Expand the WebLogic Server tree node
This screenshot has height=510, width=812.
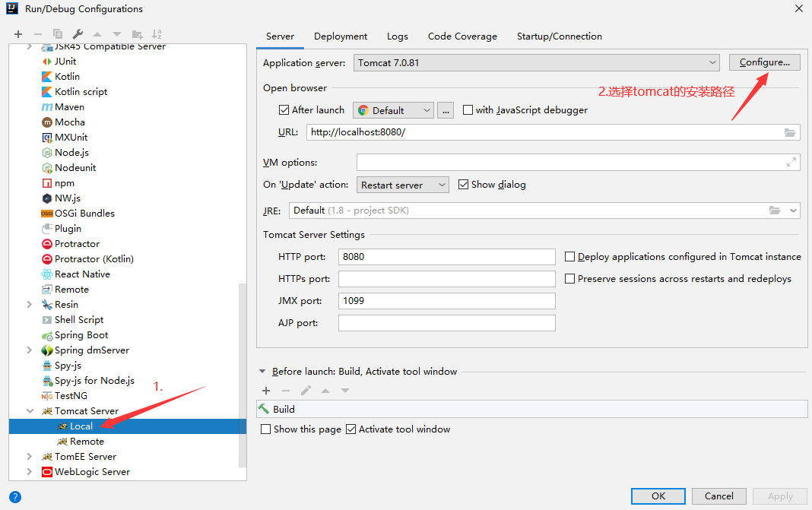(30, 472)
